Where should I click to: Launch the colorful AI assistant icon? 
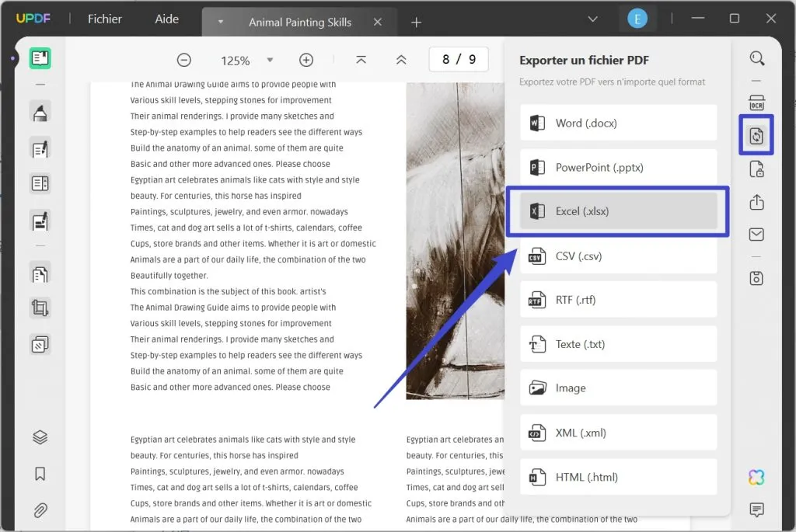click(x=756, y=477)
